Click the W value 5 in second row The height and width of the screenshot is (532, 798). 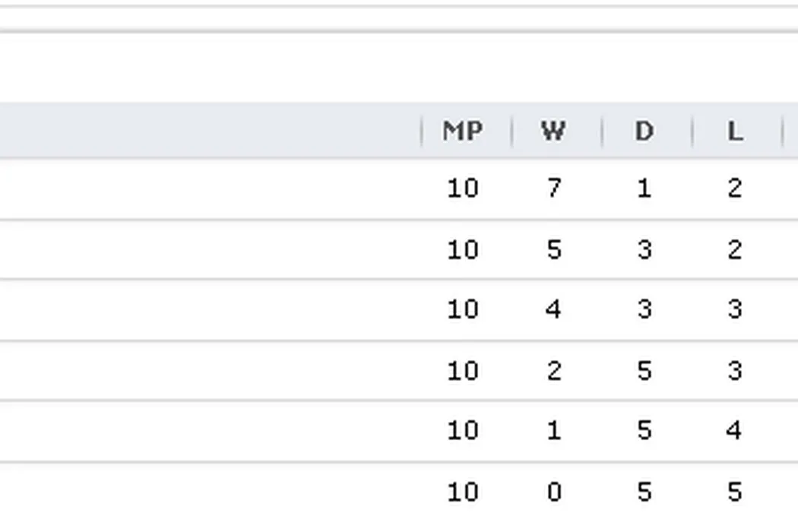pos(553,249)
